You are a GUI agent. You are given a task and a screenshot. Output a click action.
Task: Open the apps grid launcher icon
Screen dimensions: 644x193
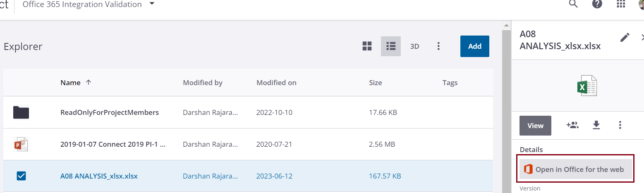click(621, 4)
